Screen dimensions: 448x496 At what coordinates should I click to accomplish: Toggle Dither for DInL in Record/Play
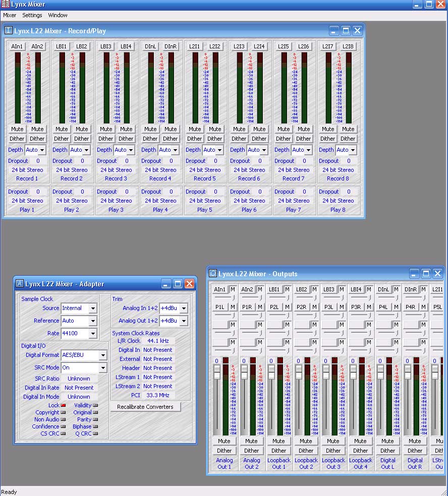click(x=150, y=139)
